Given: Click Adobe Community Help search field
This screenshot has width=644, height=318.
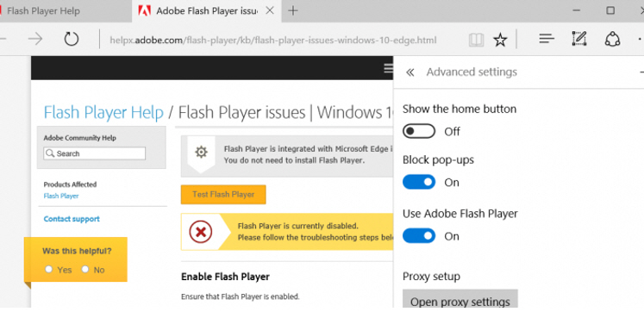Looking at the screenshot, I should click(x=95, y=153).
